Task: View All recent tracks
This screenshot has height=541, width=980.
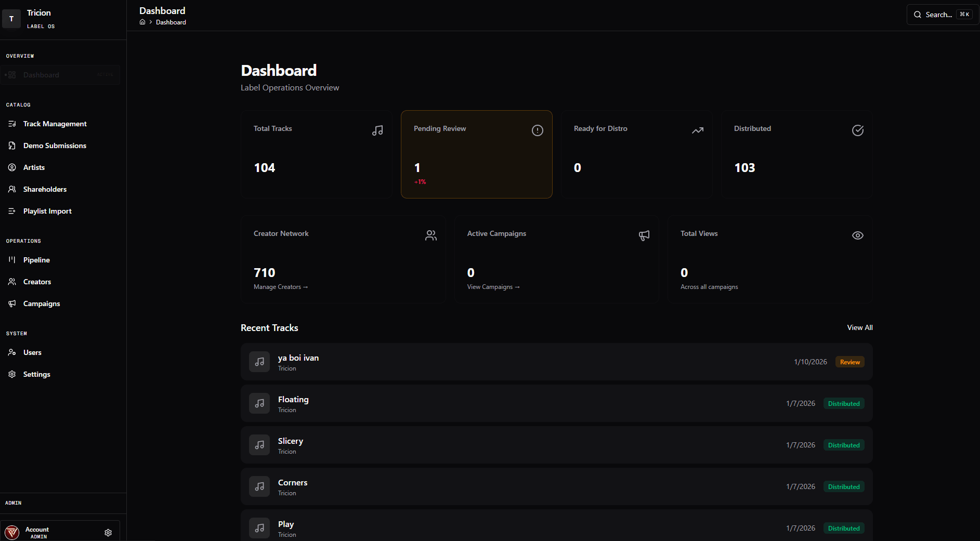Action: click(x=859, y=327)
